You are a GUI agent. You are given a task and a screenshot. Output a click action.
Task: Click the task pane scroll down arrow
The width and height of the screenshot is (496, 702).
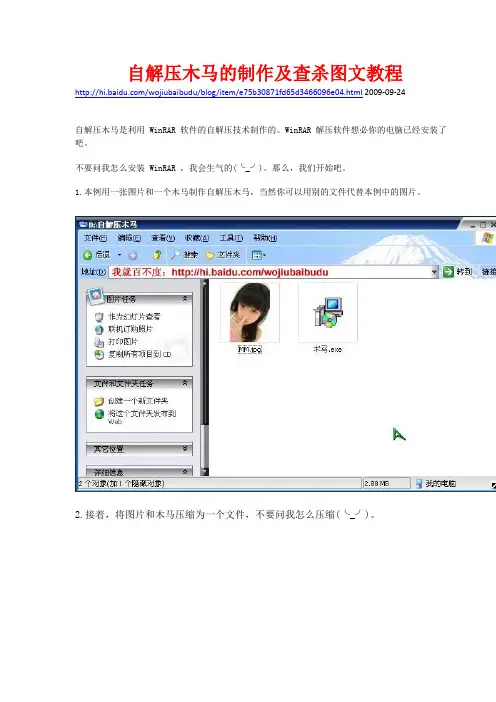click(205, 471)
